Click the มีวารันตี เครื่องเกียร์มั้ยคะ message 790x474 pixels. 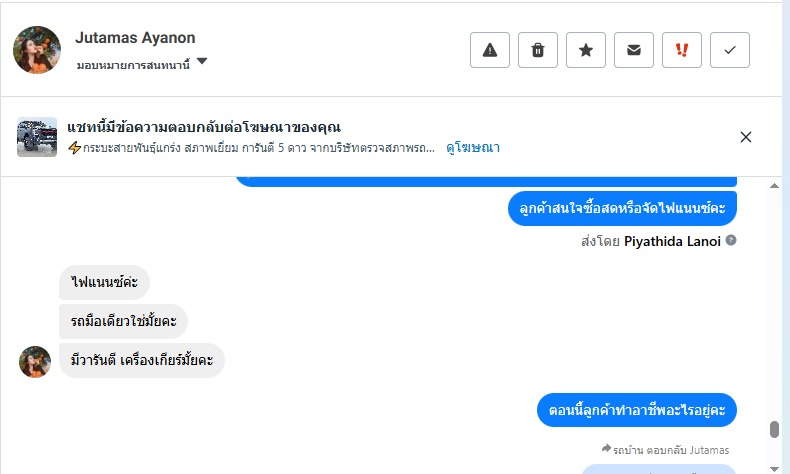click(142, 360)
